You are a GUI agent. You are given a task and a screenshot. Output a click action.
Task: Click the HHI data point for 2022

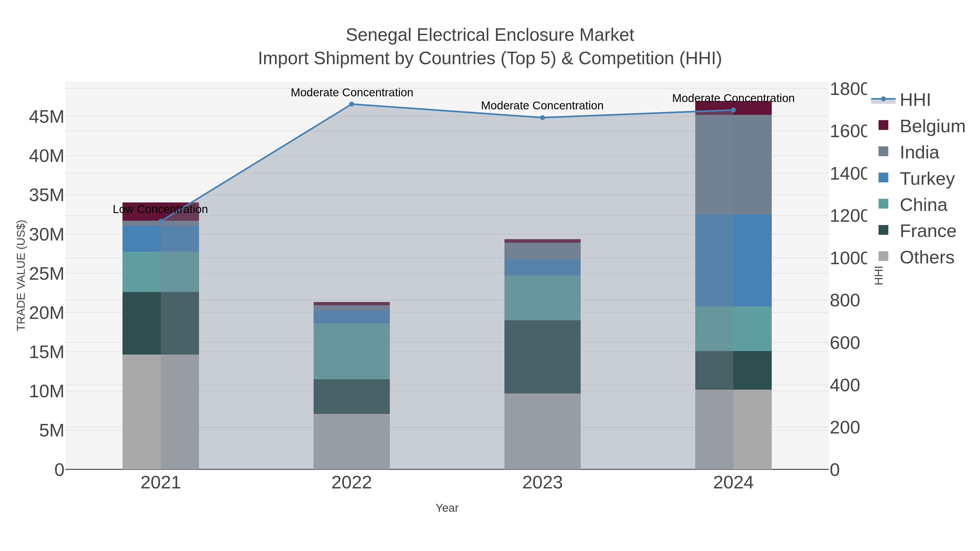click(x=351, y=104)
